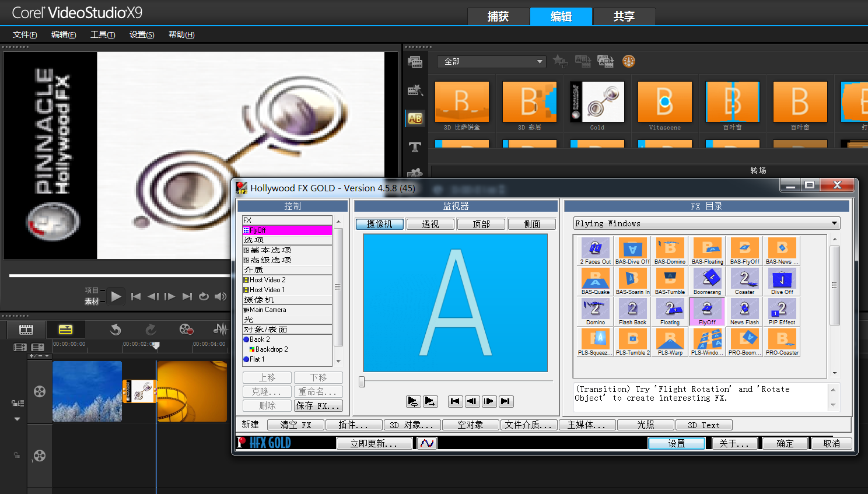This screenshot has width=868, height=494.
Task: Toggle ripple editing lock for tracks
Action: click(17, 403)
